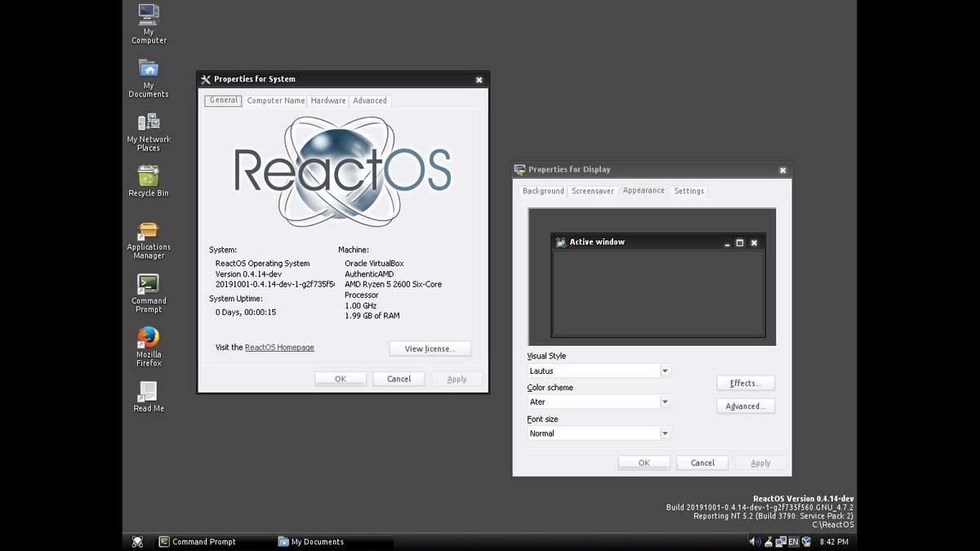
Task: Click the VirtualBox icon in the system tray
Action: tap(806, 541)
